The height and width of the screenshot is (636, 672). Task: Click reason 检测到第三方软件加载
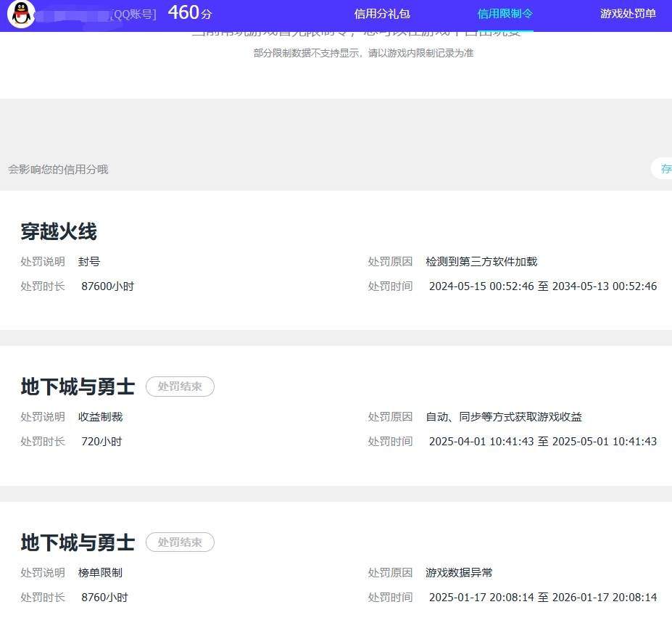click(x=481, y=262)
